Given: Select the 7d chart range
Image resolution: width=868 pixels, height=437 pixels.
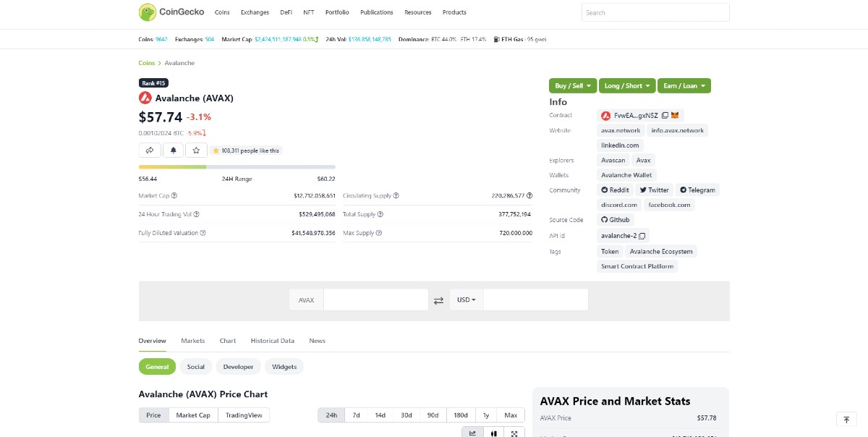Looking at the screenshot, I should [357, 415].
